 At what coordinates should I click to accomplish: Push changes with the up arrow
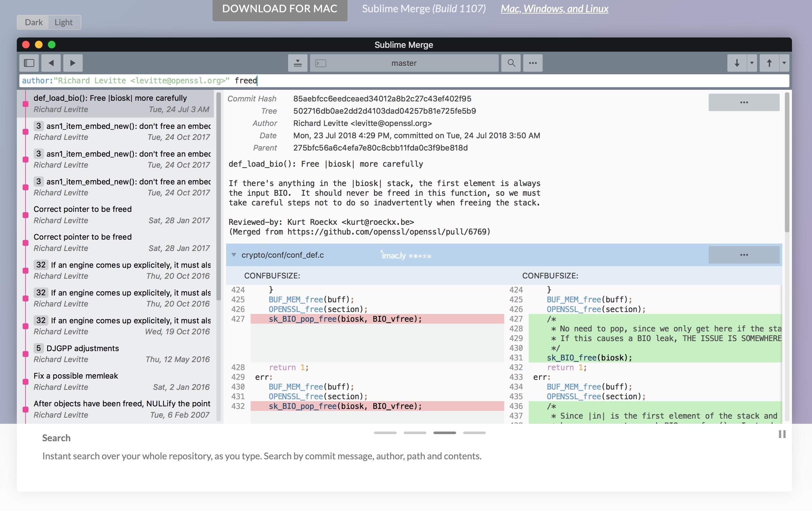tap(769, 63)
